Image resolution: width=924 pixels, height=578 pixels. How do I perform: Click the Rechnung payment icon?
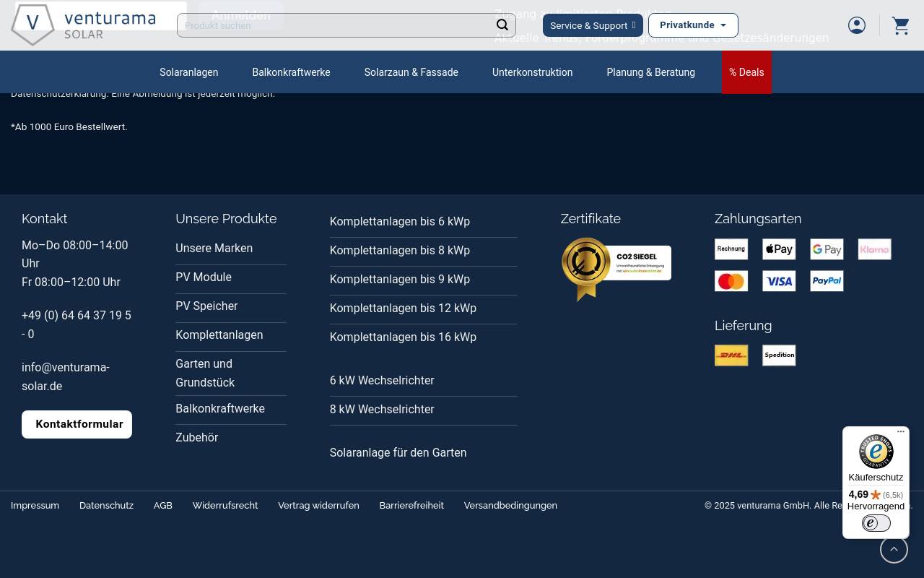coord(731,249)
